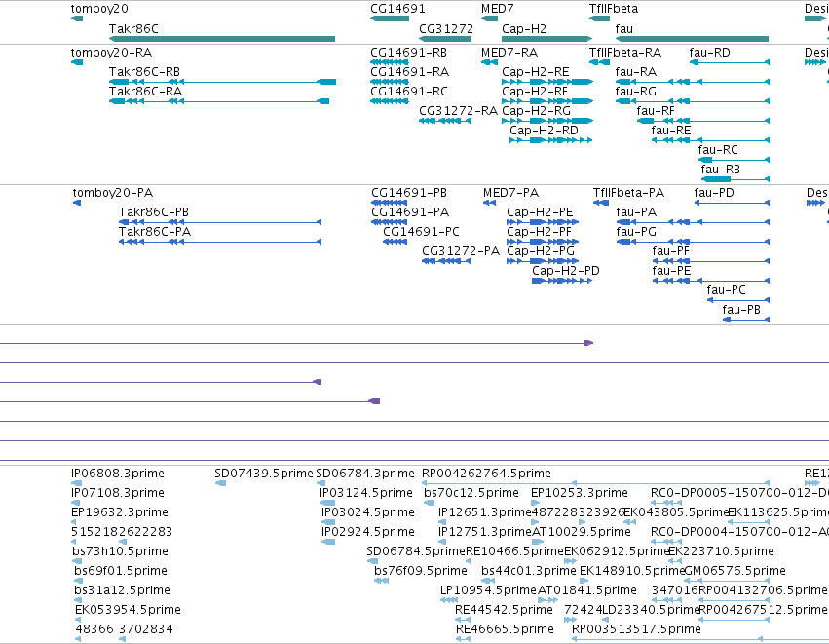Viewport: 829px width, 644px height.
Task: Click EST AT01841.5prime
Action: pos(548,600)
